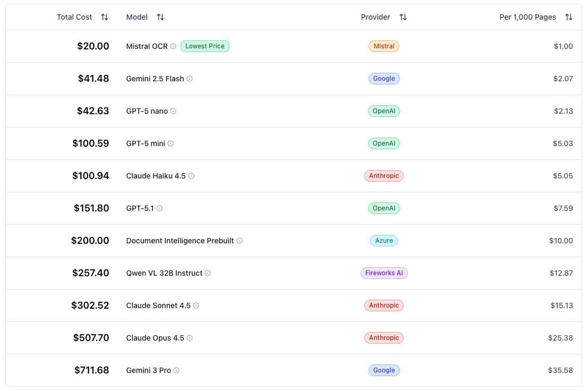The width and height of the screenshot is (588, 391).
Task: Sort by Model using its sort arrows
Action: [x=160, y=17]
